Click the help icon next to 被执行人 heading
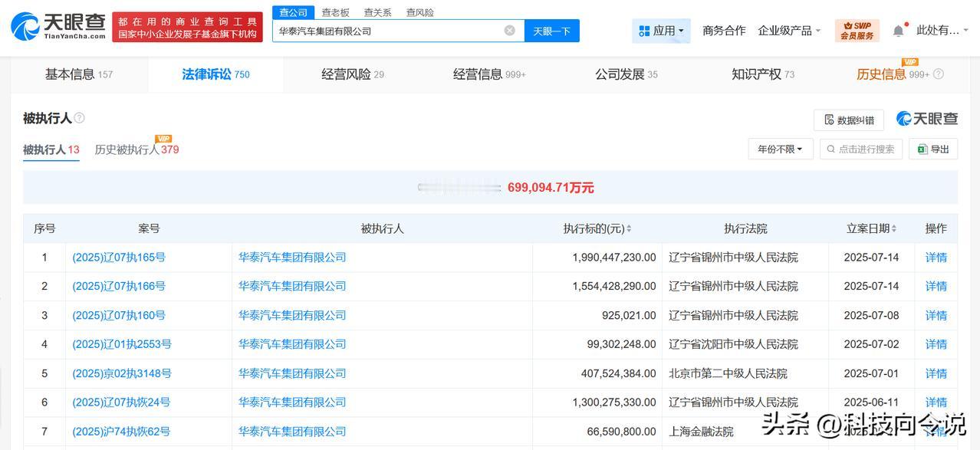 tap(79, 118)
